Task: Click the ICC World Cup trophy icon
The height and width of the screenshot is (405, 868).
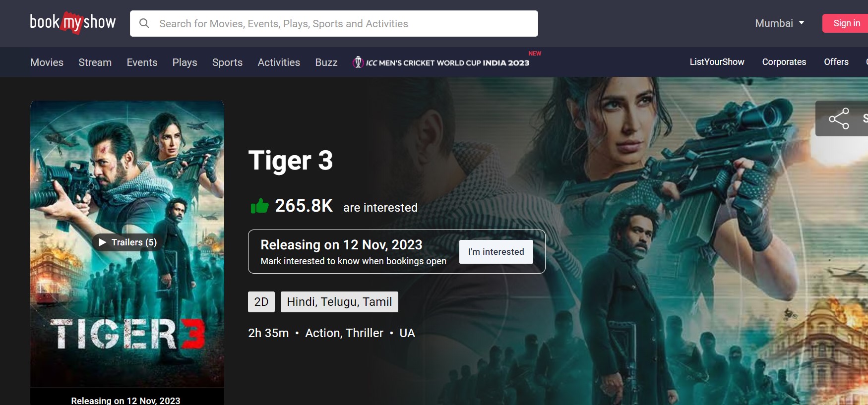Action: [x=358, y=62]
